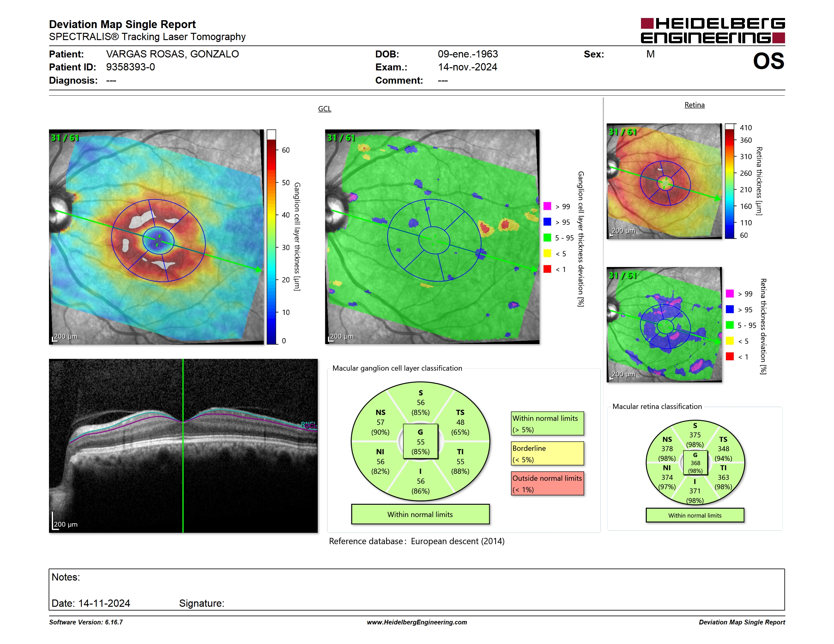The width and height of the screenshot is (834, 644).
Task: Click the DOB value 09-ene.-1963
Action: pyautogui.click(x=468, y=54)
